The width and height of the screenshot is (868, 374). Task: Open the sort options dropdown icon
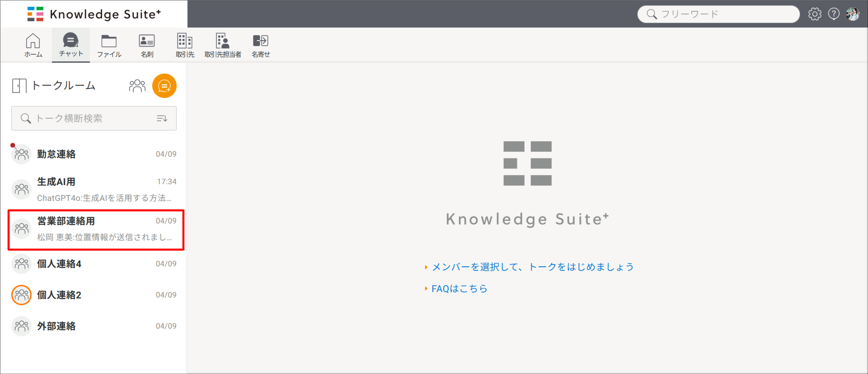point(162,118)
